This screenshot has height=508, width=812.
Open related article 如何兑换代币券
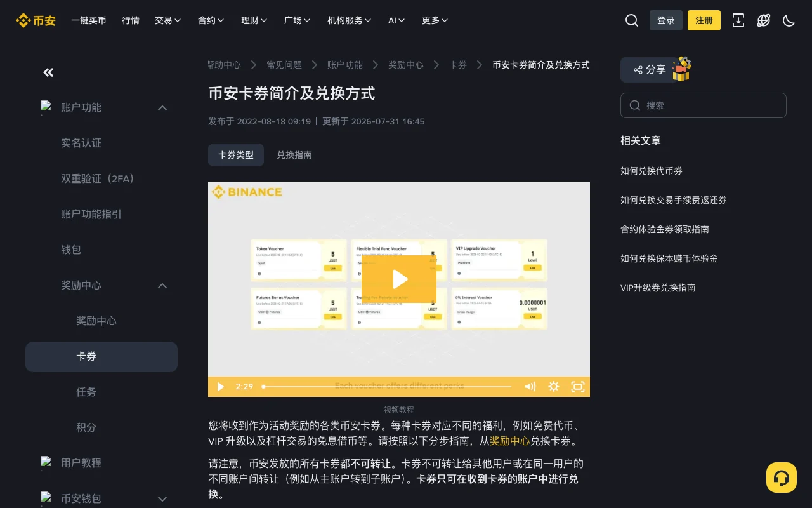click(652, 171)
